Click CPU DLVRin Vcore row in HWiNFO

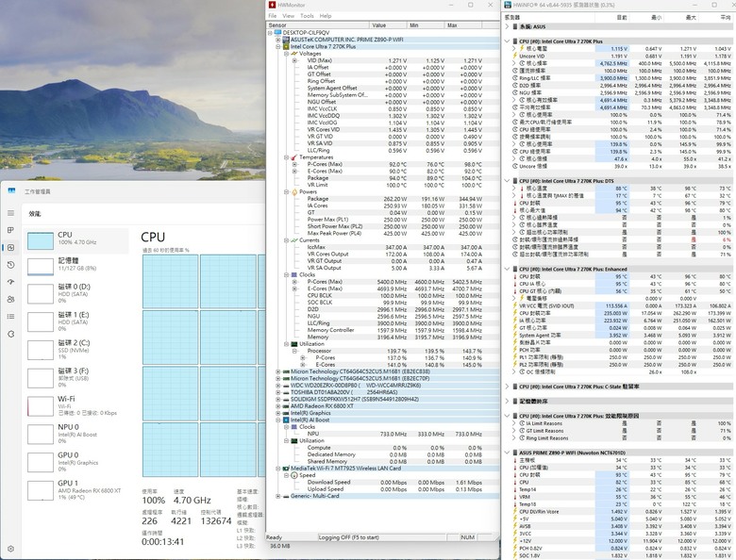(622, 511)
